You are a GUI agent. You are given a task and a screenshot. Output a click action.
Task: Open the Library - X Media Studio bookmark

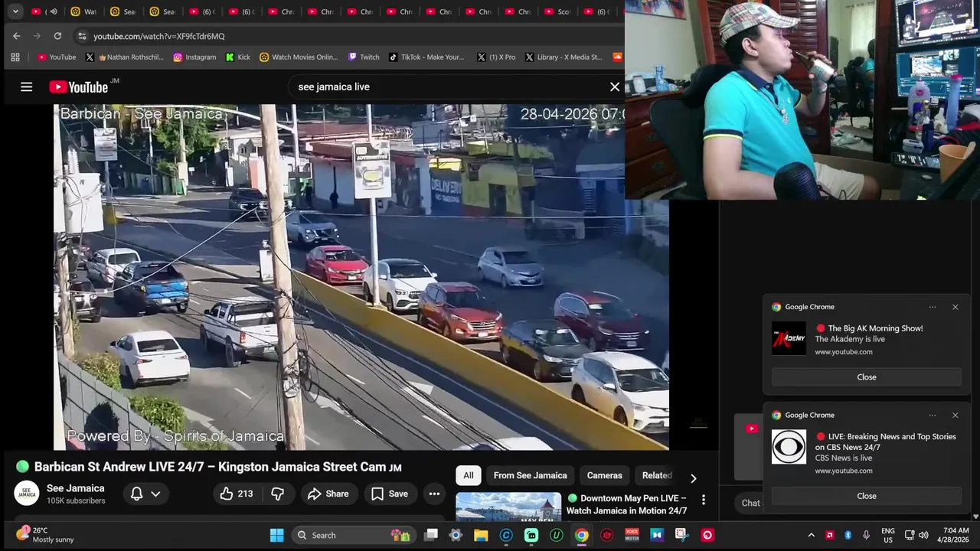[563, 57]
